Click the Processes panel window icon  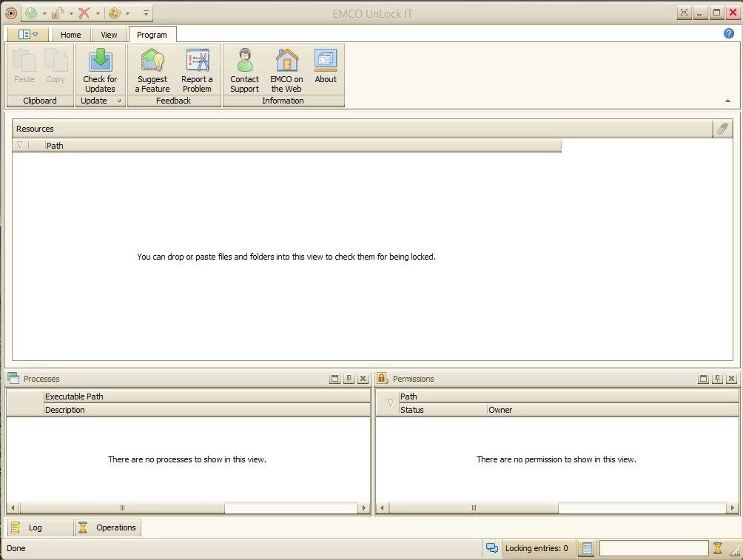click(x=13, y=378)
